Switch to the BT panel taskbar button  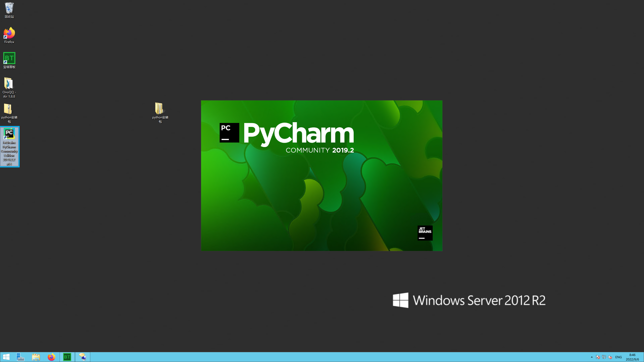(67, 357)
